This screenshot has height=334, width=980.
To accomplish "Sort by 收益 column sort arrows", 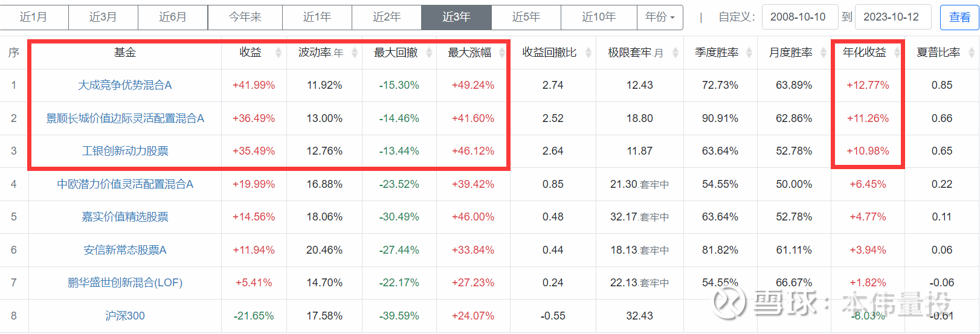I will tap(279, 53).
